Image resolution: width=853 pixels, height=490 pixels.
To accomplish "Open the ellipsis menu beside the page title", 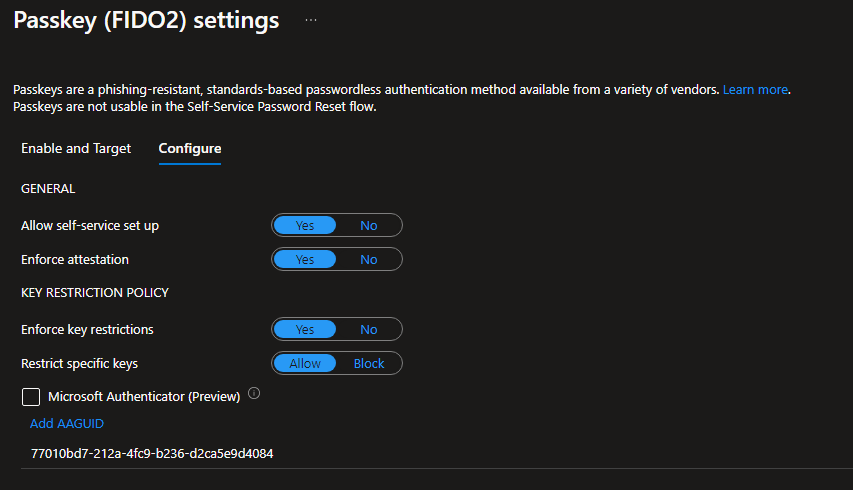I will (x=311, y=20).
